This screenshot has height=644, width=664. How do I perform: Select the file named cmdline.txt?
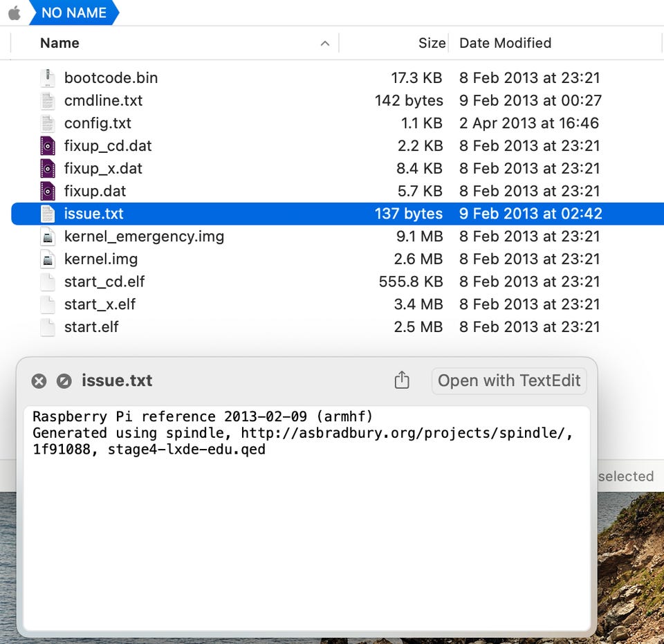click(103, 101)
